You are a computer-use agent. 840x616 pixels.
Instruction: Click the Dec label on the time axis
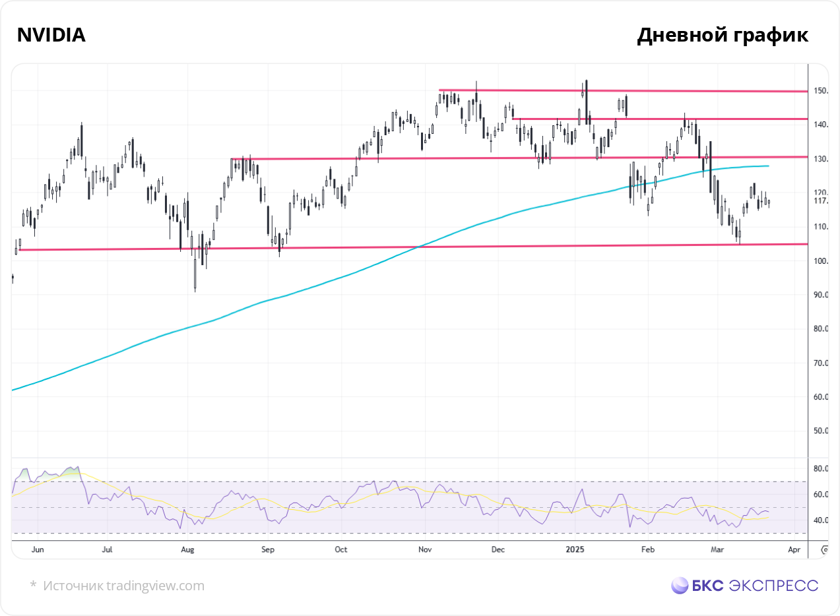click(498, 549)
